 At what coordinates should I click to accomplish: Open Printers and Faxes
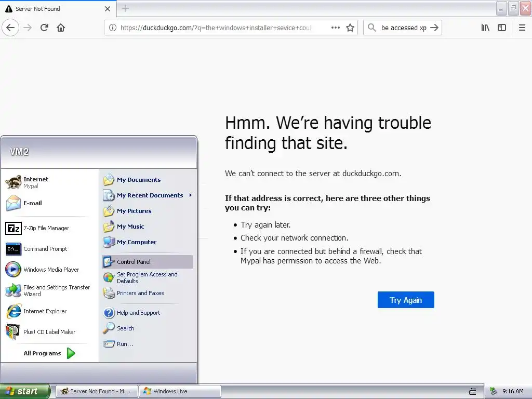tap(148, 293)
